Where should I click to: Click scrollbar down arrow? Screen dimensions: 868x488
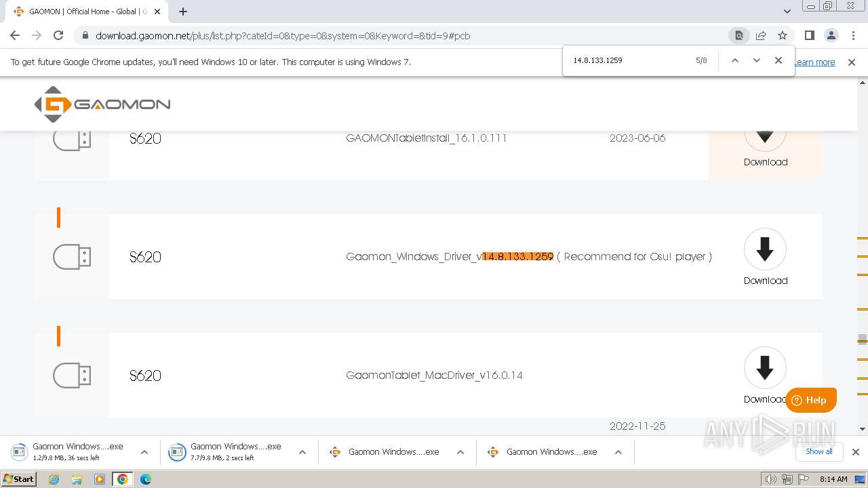(863, 429)
